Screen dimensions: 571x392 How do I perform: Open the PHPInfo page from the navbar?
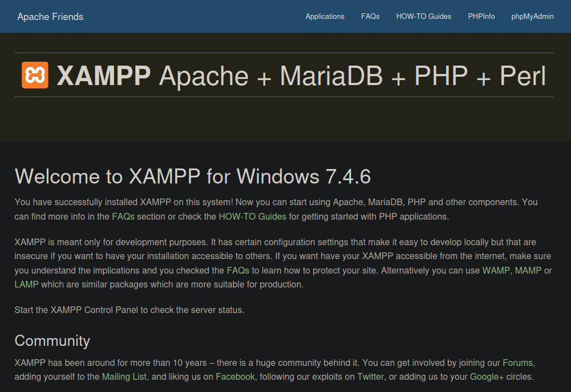click(481, 17)
